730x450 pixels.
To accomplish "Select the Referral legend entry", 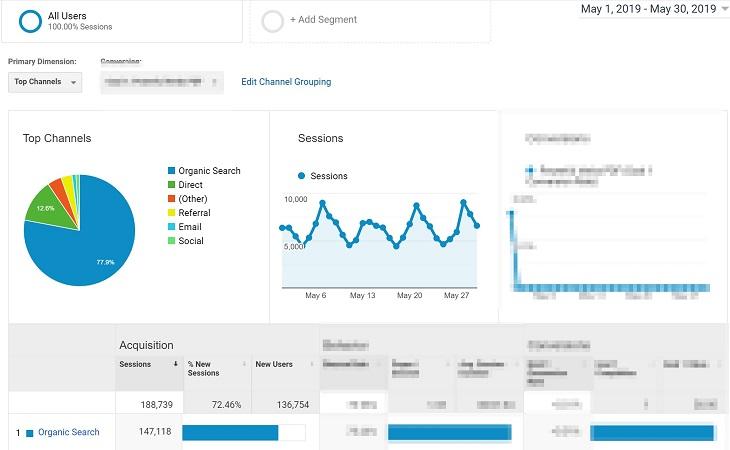I will (x=194, y=213).
